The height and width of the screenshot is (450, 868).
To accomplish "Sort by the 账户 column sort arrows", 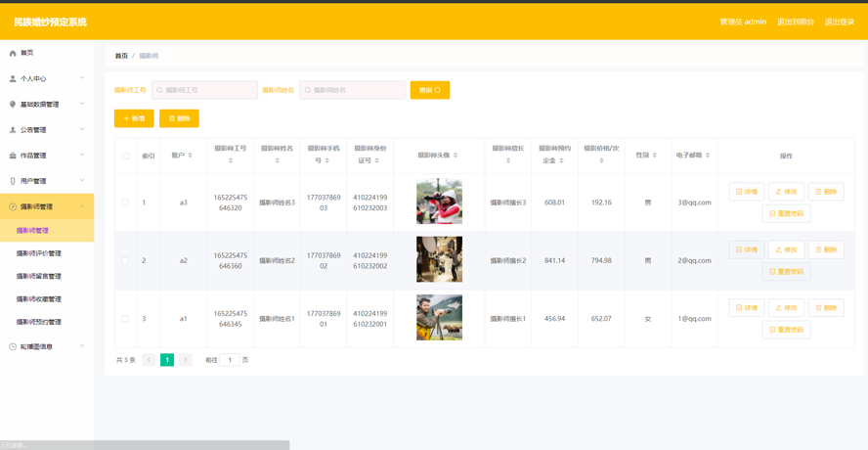I will [191, 156].
